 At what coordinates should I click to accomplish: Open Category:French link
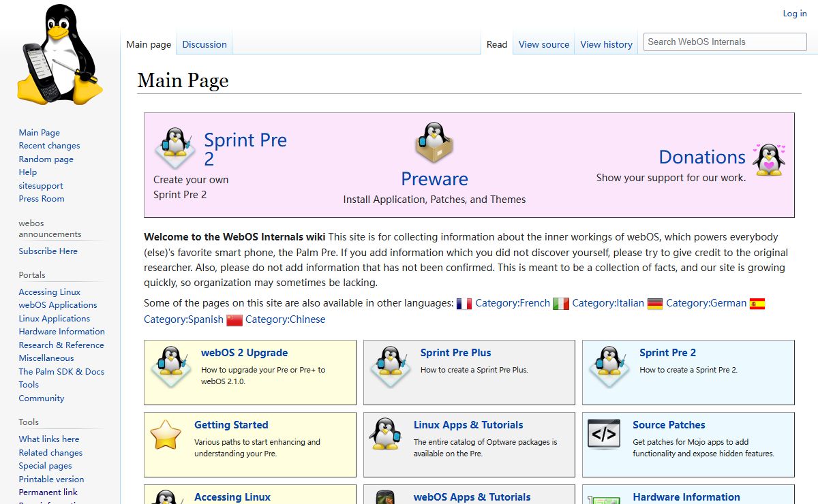pos(513,304)
